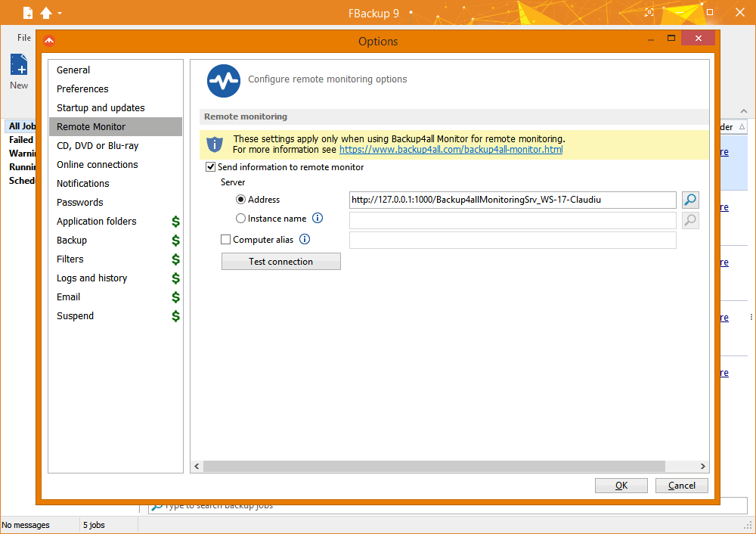
Task: Close the Options dialog with the red X
Action: coord(698,38)
